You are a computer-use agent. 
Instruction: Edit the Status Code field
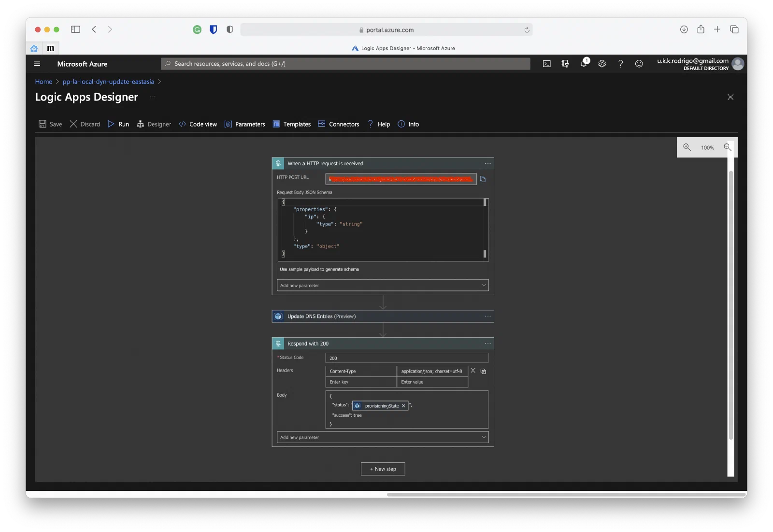click(407, 358)
